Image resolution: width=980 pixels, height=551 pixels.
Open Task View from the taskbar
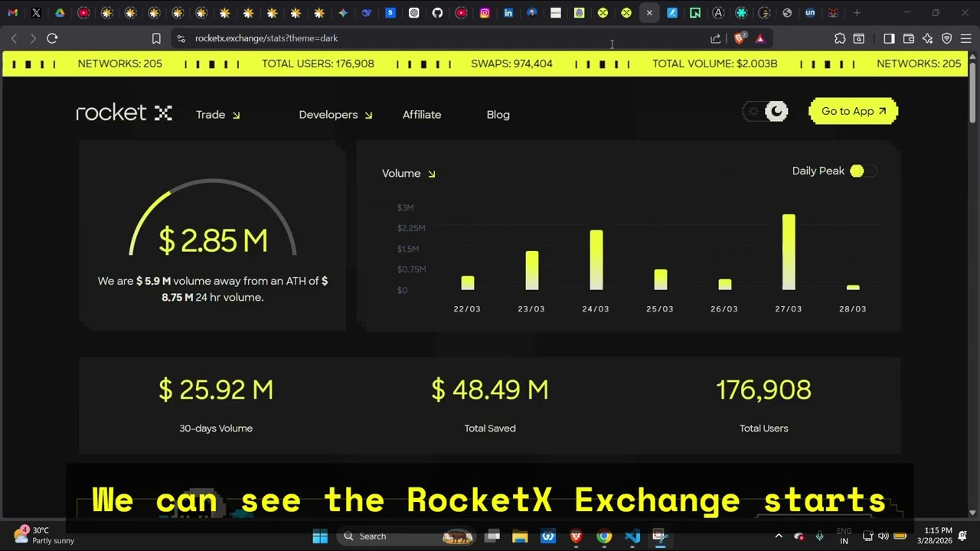coord(492,536)
